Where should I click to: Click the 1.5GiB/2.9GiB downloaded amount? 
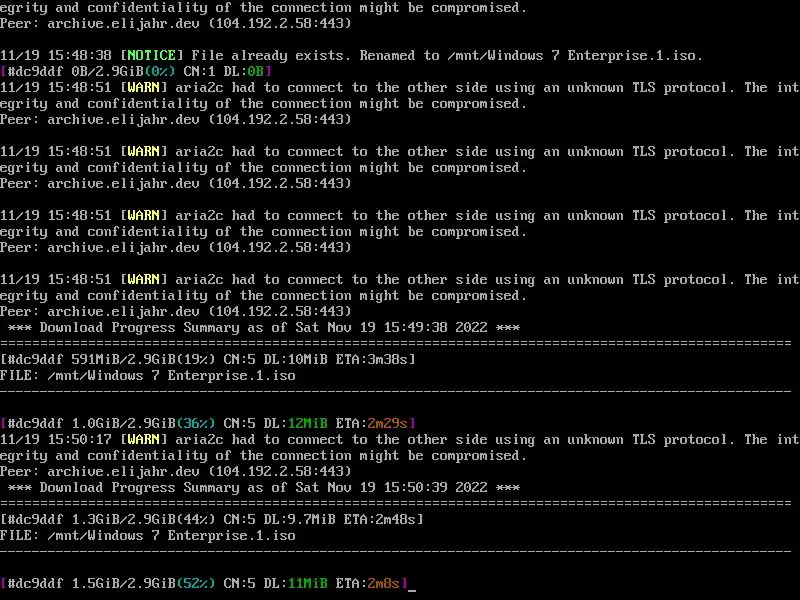pyautogui.click(x=123, y=583)
